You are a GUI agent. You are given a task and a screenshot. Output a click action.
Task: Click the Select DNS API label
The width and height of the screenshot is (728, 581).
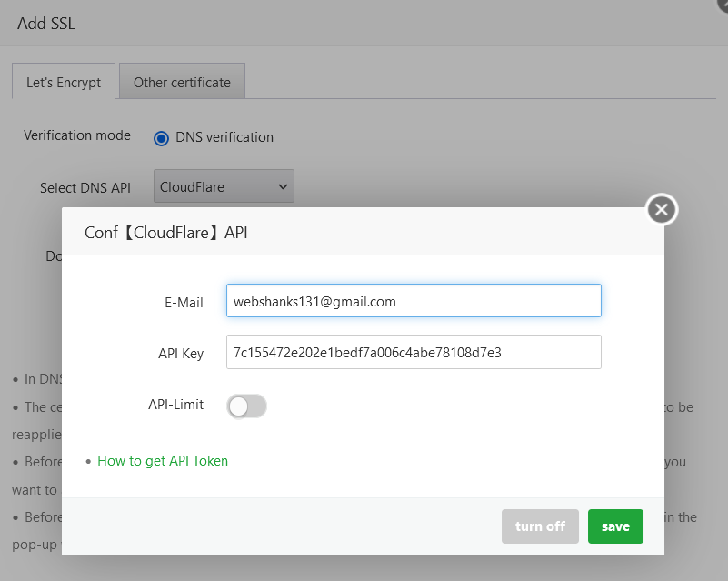coord(85,187)
